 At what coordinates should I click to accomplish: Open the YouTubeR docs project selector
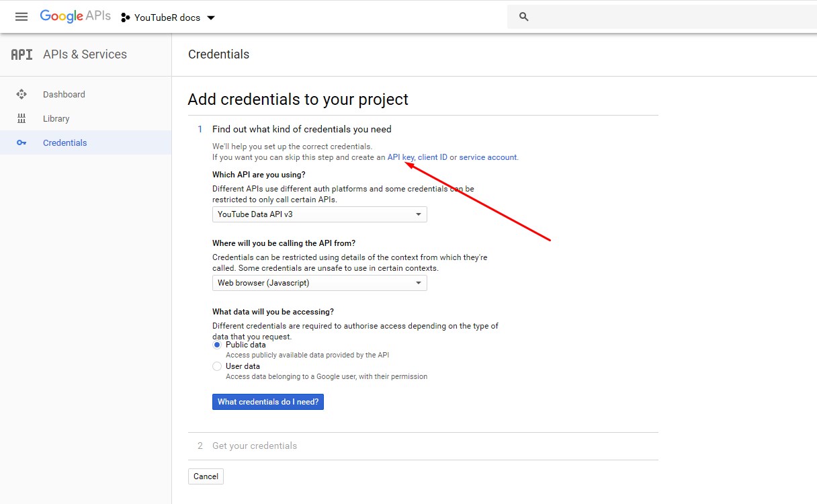(x=168, y=17)
